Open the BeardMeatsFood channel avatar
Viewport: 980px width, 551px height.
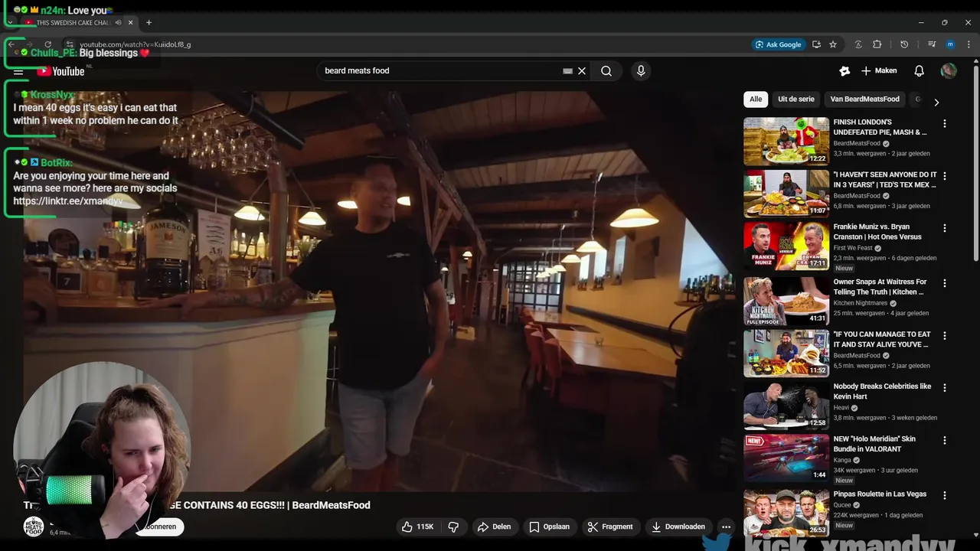point(33,527)
